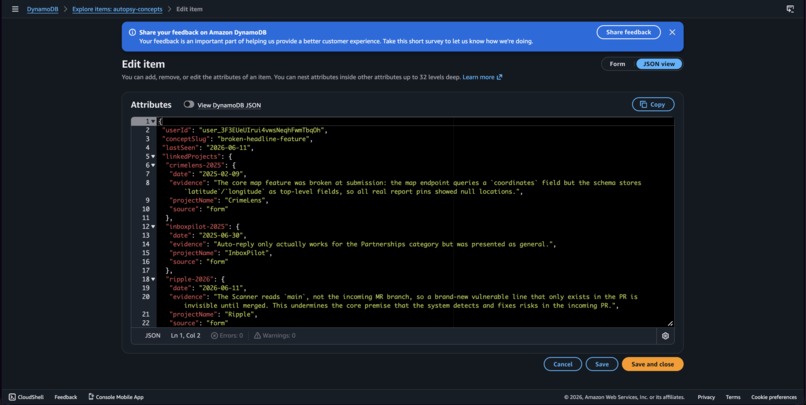This screenshot has height=405, width=806.
Task: Click the userId value on line 2
Action: tap(261, 131)
